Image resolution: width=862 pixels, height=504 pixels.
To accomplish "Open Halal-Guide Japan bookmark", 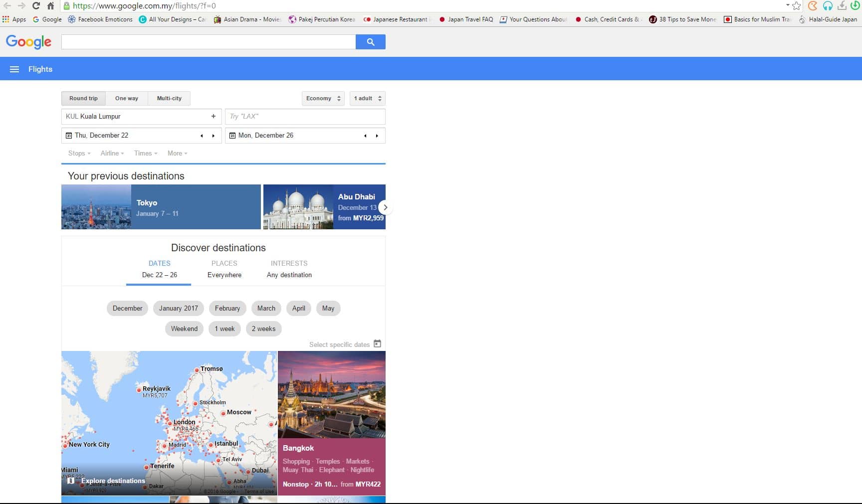I will (x=828, y=19).
